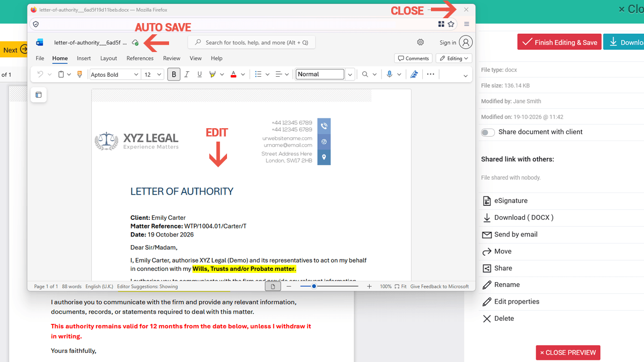This screenshot has width=644, height=362.
Task: Apply red font color
Action: pos(233,75)
